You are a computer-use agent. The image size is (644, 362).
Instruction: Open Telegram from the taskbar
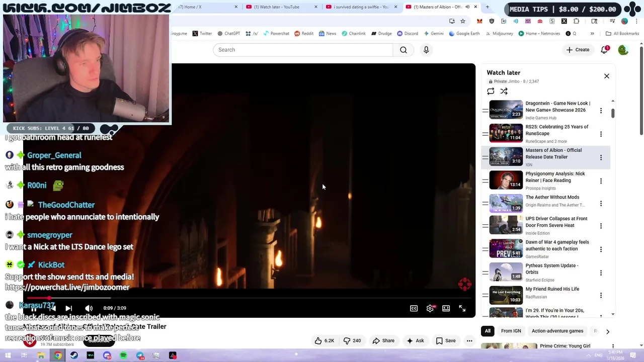(140, 356)
